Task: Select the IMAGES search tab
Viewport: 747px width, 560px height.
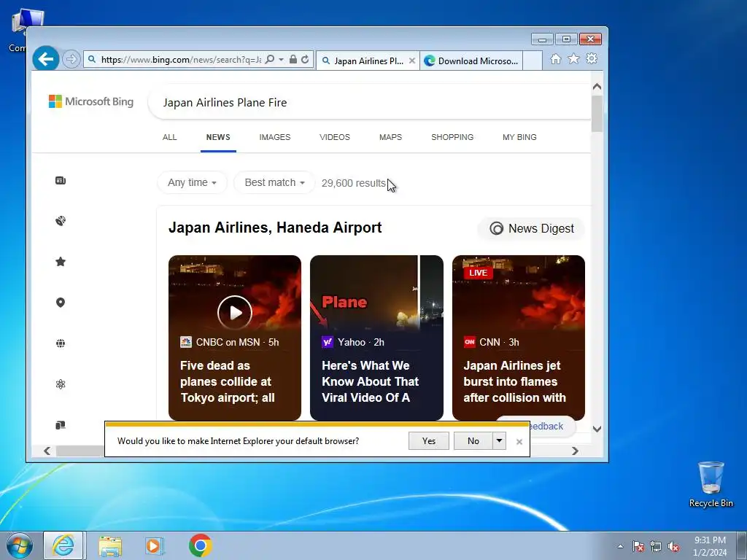Action: [275, 137]
